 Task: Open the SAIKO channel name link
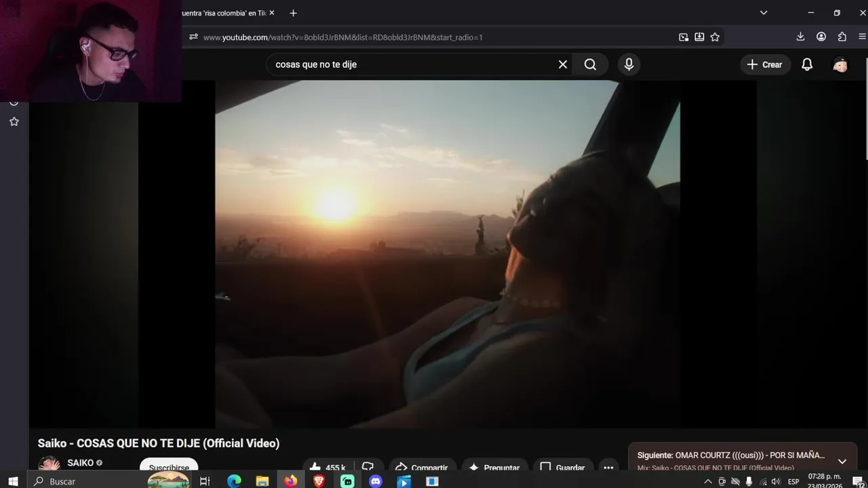(80, 463)
